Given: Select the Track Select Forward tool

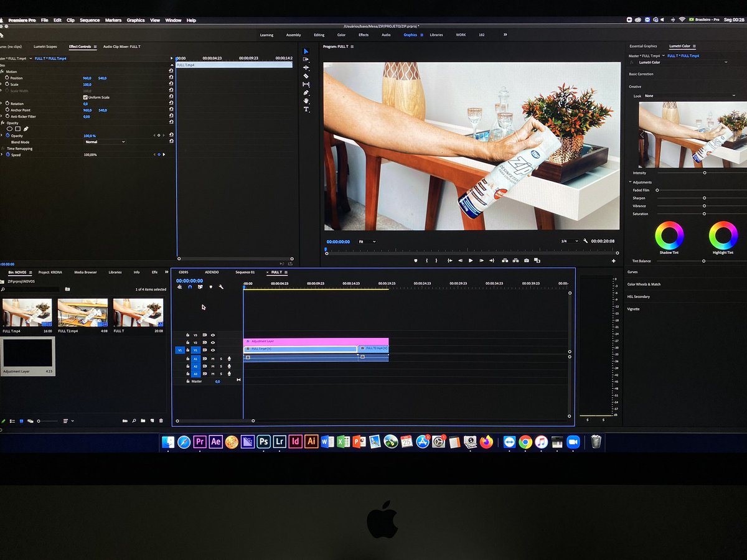Looking at the screenshot, I should [x=306, y=59].
